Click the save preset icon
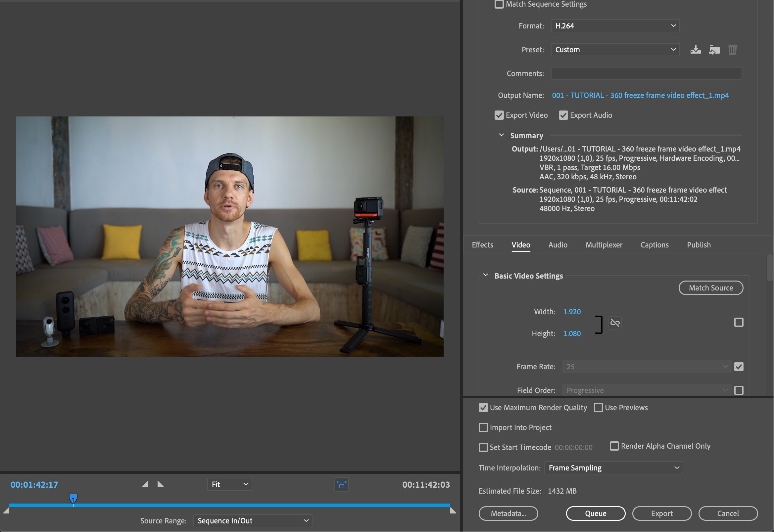 [x=696, y=49]
